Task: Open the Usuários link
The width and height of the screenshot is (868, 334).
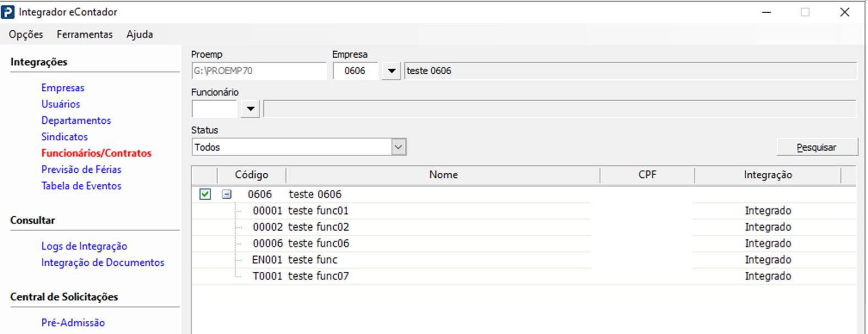Action: 61,104
